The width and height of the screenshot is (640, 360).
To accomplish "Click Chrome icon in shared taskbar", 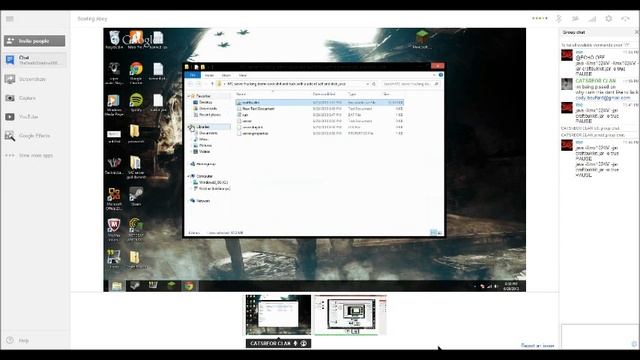I will click(188, 286).
